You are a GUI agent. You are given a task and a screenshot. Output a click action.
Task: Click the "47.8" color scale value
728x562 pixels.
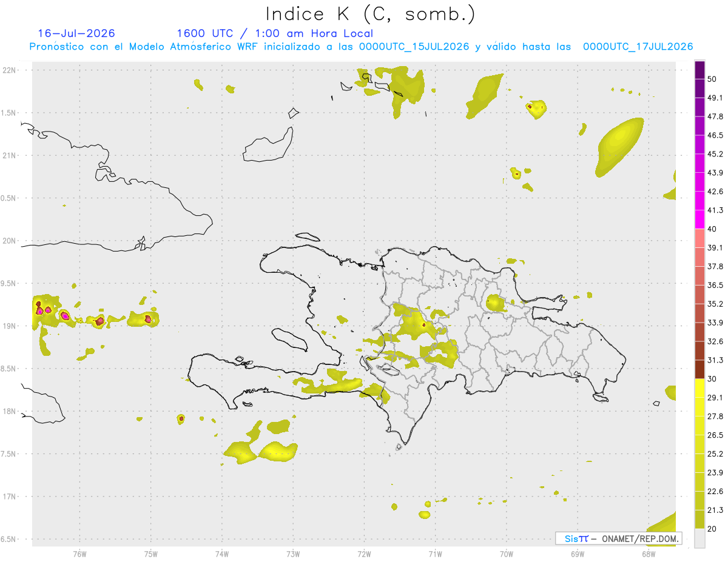pyautogui.click(x=716, y=116)
